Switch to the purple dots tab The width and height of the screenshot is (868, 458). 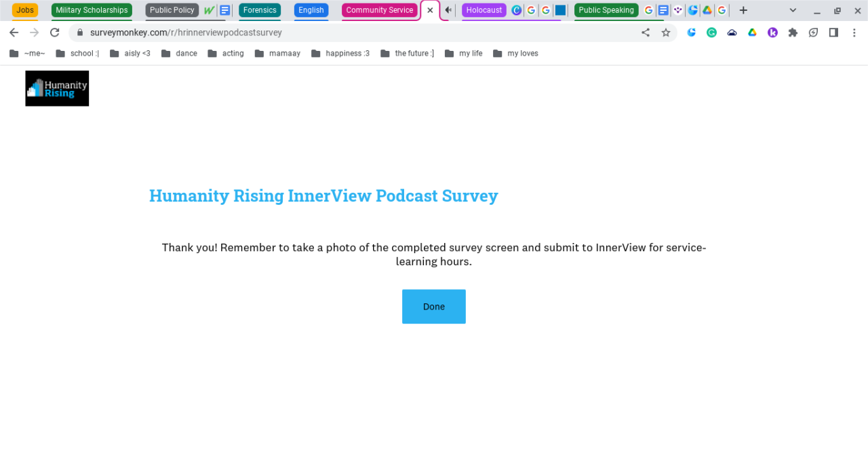click(678, 10)
